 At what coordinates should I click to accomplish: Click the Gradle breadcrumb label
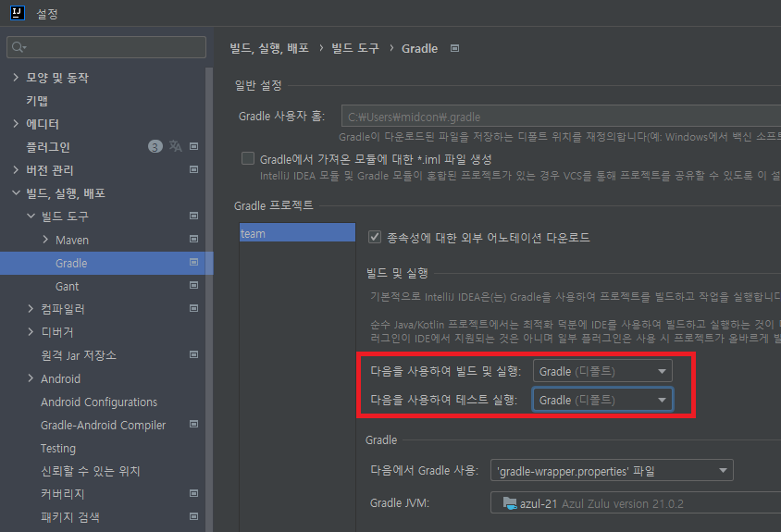click(419, 48)
